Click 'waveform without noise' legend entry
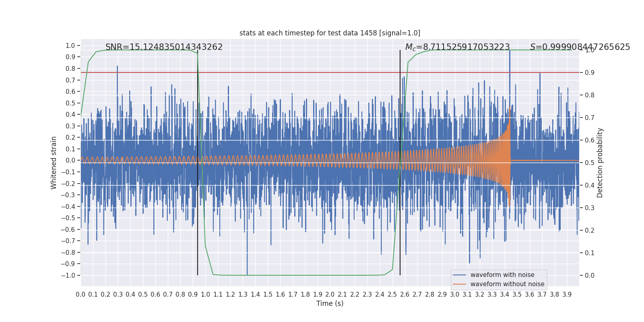This screenshot has height=322, width=644. point(507,284)
